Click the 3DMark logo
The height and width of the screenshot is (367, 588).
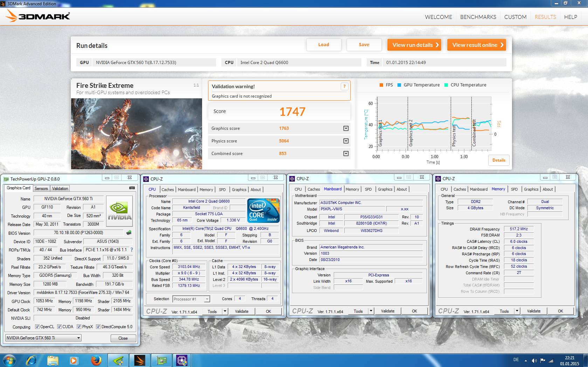(x=38, y=16)
